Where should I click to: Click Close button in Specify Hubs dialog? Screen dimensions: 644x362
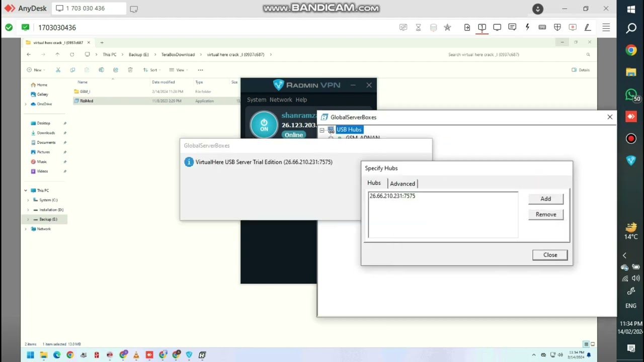click(550, 255)
